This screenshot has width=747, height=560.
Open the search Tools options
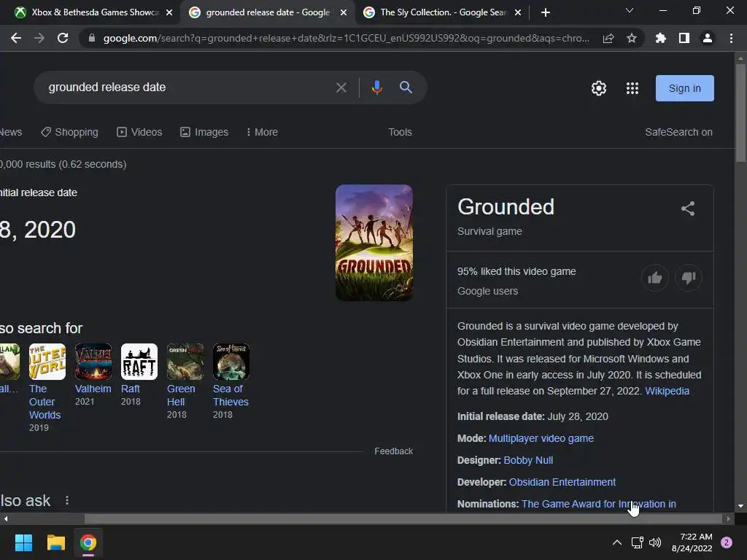pos(400,132)
